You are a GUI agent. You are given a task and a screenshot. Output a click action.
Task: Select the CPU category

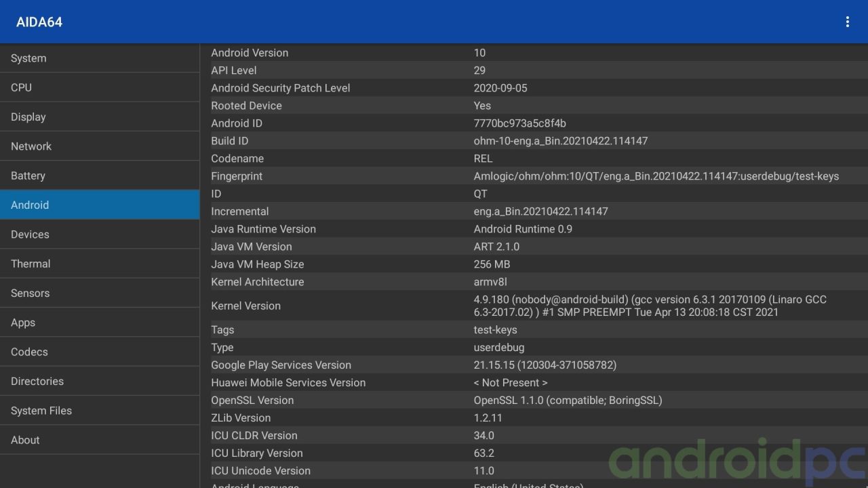click(100, 87)
